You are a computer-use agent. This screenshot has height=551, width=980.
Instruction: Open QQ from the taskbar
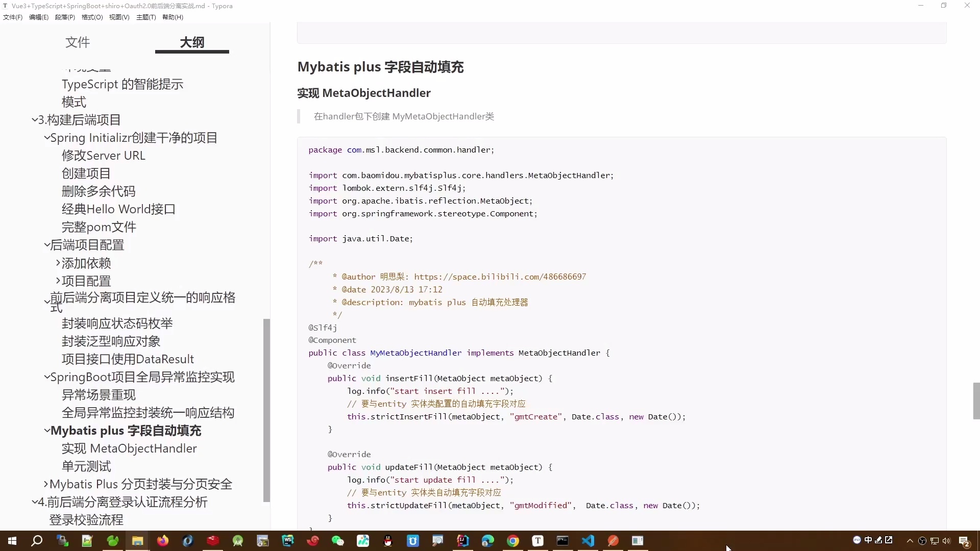tap(387, 541)
